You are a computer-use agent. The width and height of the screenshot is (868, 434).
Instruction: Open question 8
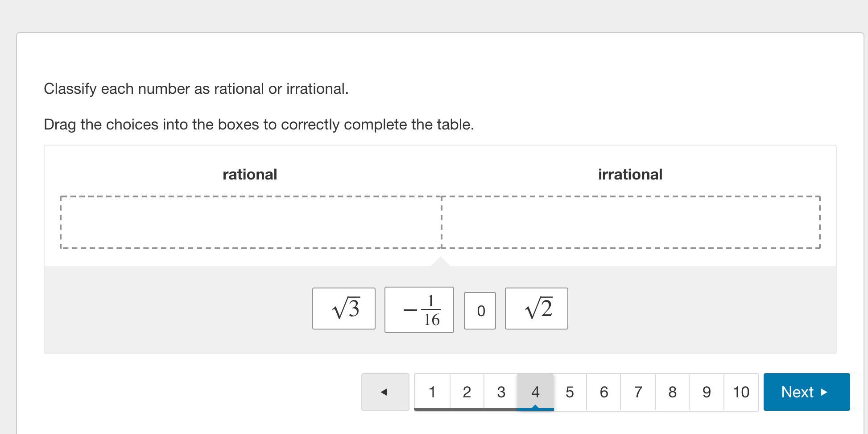point(672,392)
